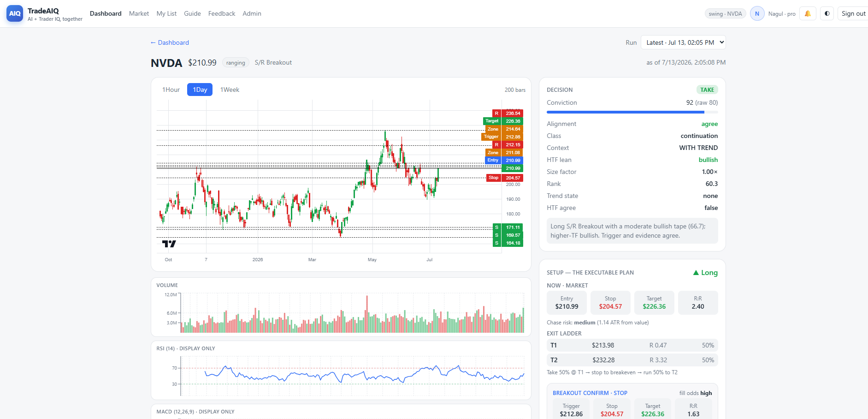Screen dimensions: 868x419
Task: Click the green Target 226.36 chart label
Action: click(x=503, y=121)
